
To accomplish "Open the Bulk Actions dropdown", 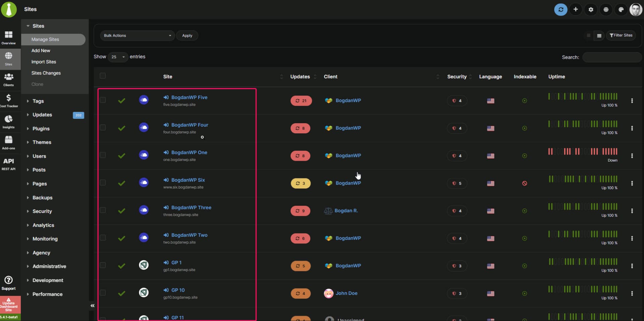I will [137, 36].
